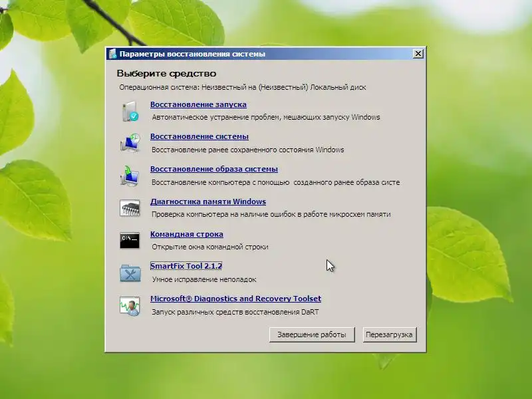The height and width of the screenshot is (399, 532).
Task: Open Восстановление образа системы link
Action: point(214,169)
